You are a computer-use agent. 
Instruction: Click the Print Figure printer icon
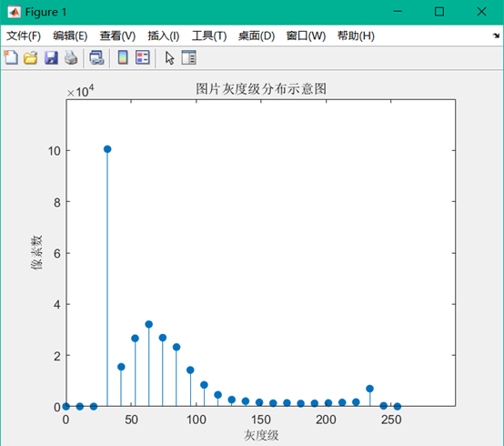coord(71,58)
